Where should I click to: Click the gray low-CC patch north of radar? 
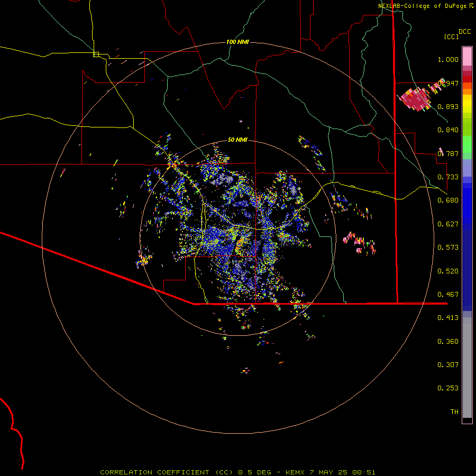(x=222, y=179)
